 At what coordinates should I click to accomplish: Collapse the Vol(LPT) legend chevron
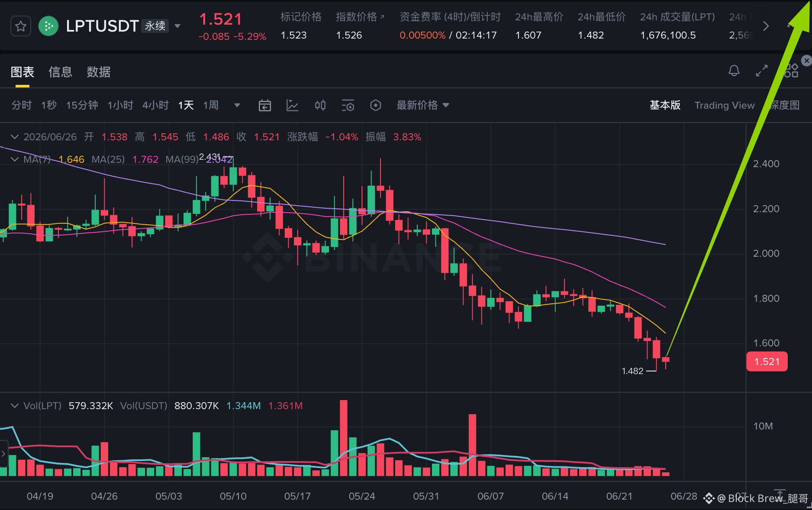point(15,406)
